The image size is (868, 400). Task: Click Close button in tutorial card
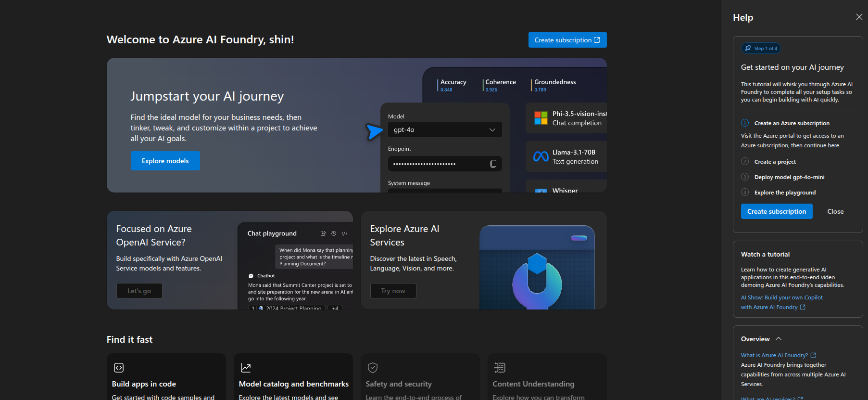click(835, 211)
